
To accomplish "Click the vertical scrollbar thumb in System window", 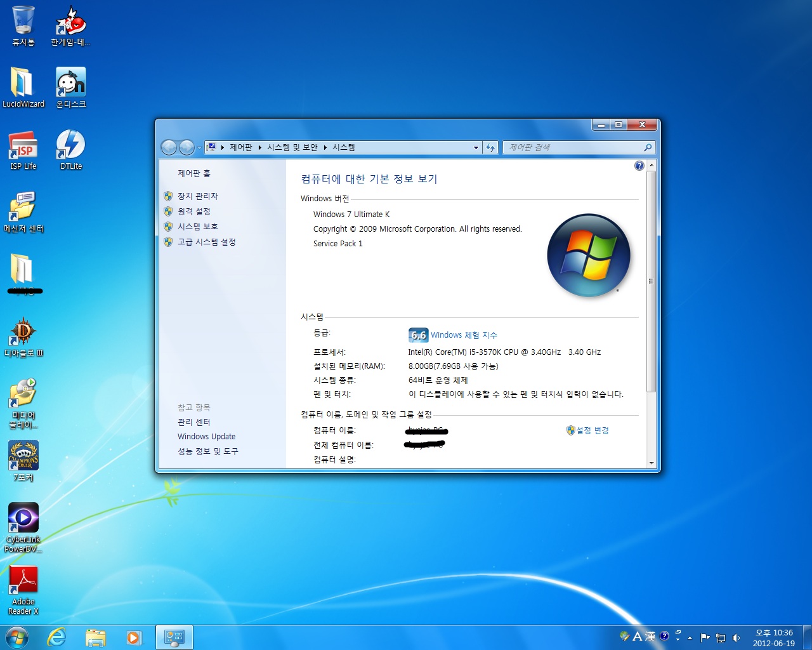I will coord(651,281).
